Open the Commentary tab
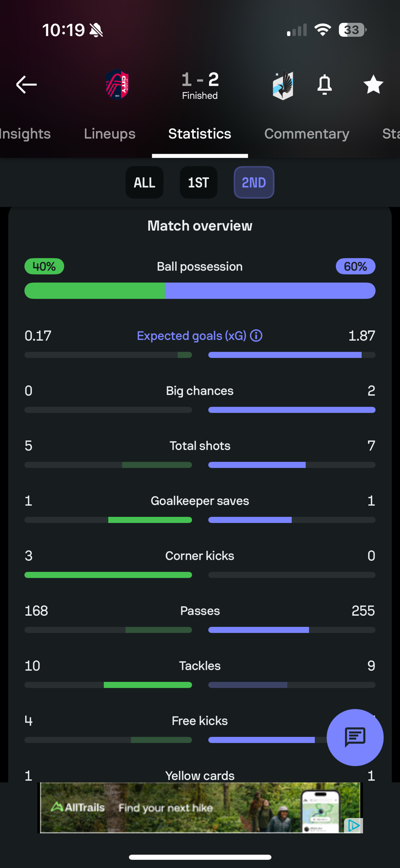The width and height of the screenshot is (400, 868). point(307,134)
